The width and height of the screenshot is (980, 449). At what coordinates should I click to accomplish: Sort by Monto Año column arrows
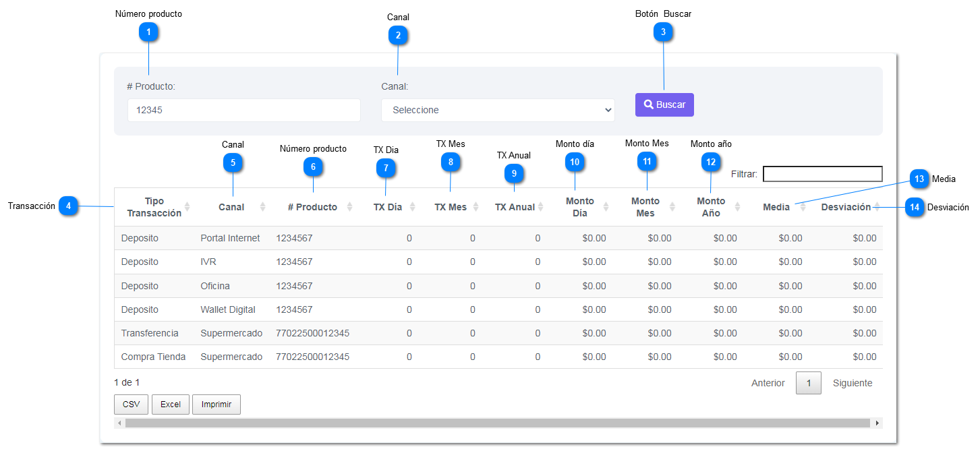(x=737, y=207)
